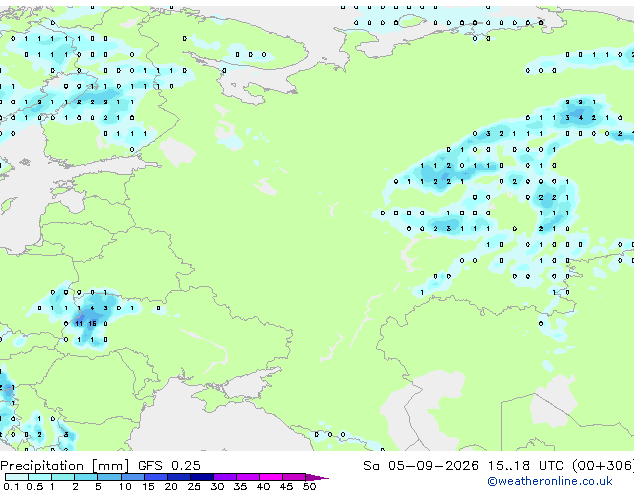Click the 45–50 mm legend color swatch

point(294,477)
